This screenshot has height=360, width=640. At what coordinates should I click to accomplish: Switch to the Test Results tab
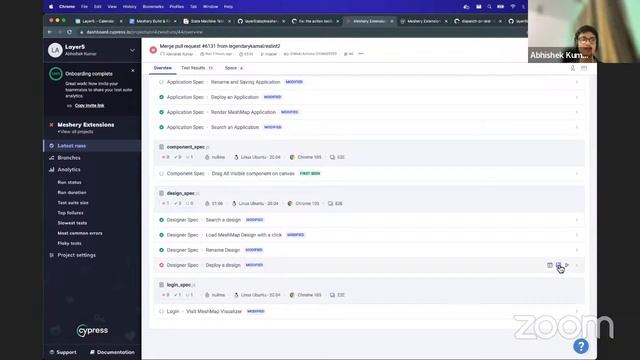(x=197, y=68)
